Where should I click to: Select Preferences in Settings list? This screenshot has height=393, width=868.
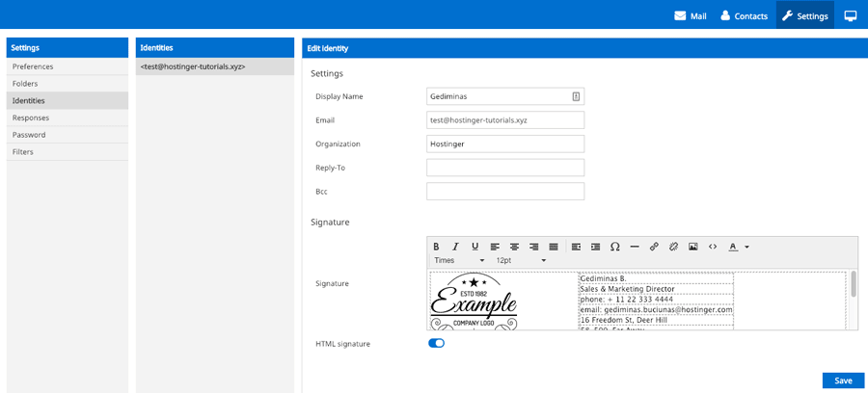[68, 66]
